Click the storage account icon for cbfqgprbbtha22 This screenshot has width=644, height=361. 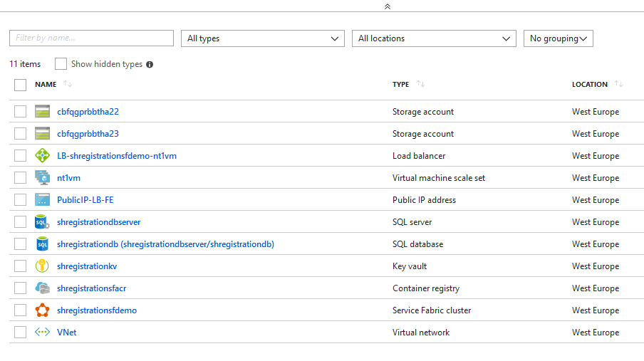click(x=42, y=111)
